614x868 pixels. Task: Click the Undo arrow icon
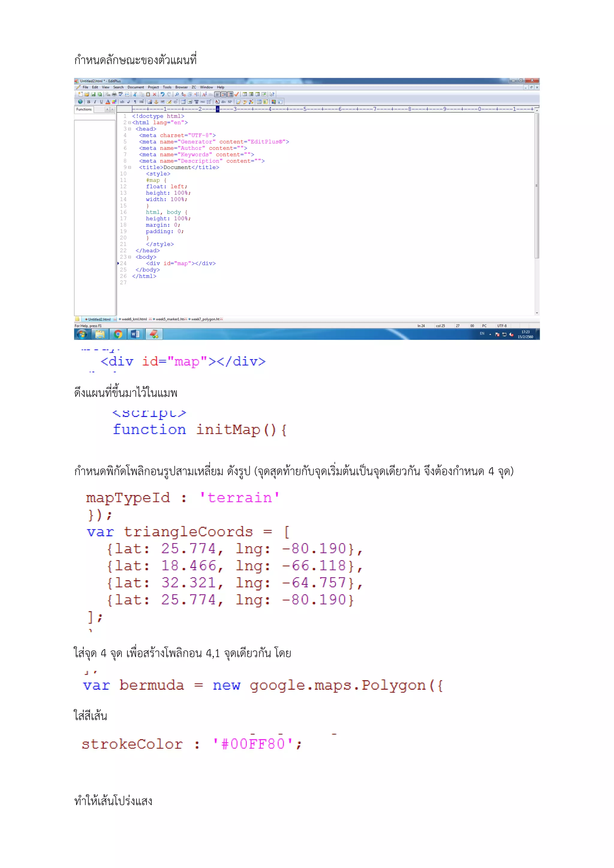pos(162,94)
